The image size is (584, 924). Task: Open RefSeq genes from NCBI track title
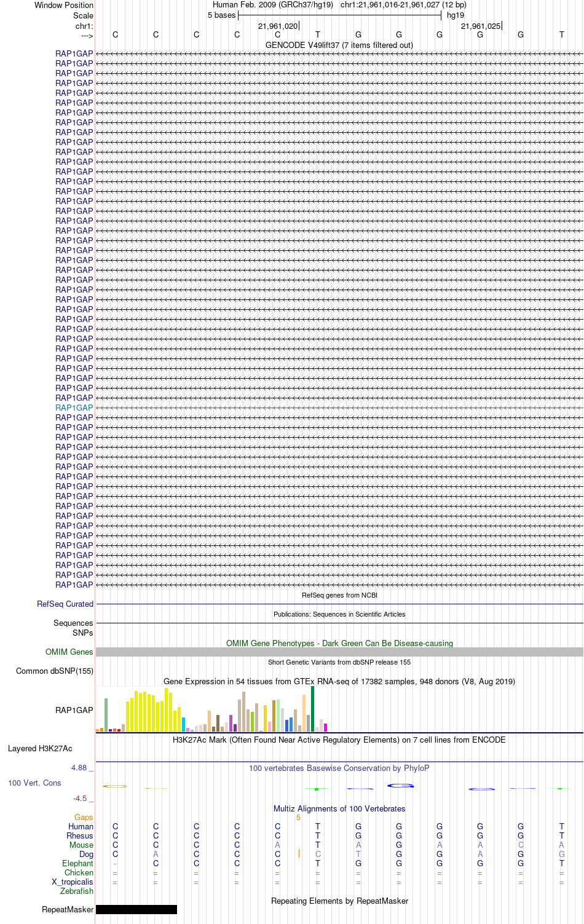click(x=339, y=595)
